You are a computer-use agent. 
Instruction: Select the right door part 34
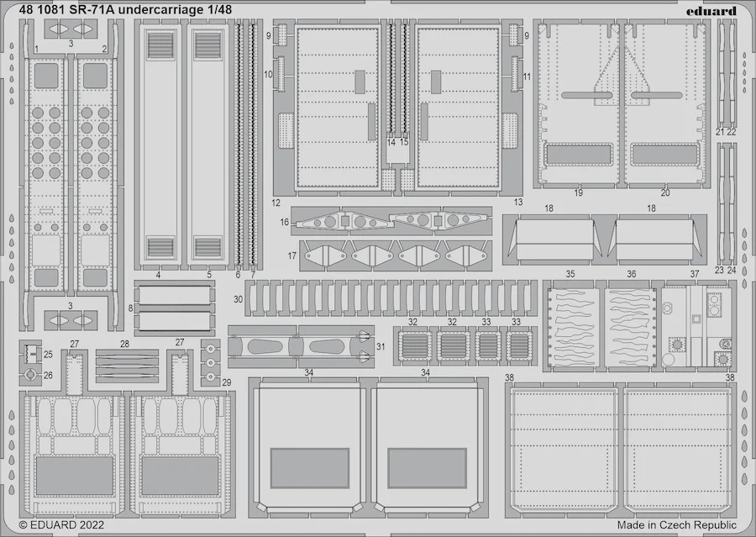[427, 449]
